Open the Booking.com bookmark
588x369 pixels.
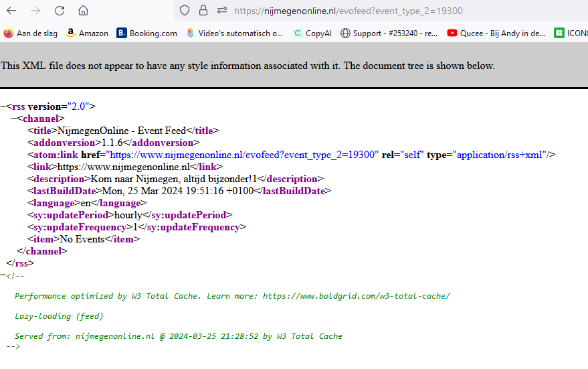pos(146,33)
